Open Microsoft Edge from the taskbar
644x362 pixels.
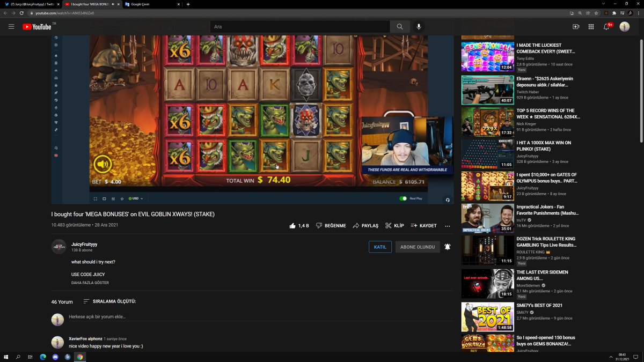[43, 357]
